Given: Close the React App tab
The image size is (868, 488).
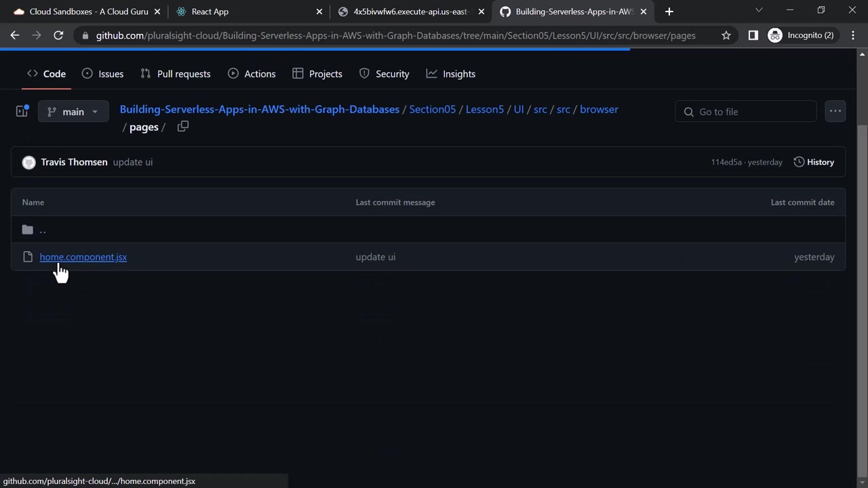Looking at the screenshot, I should click(319, 12).
